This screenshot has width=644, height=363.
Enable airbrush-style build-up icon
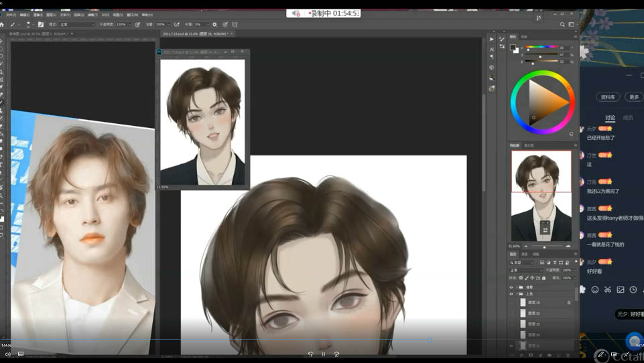coord(177,24)
